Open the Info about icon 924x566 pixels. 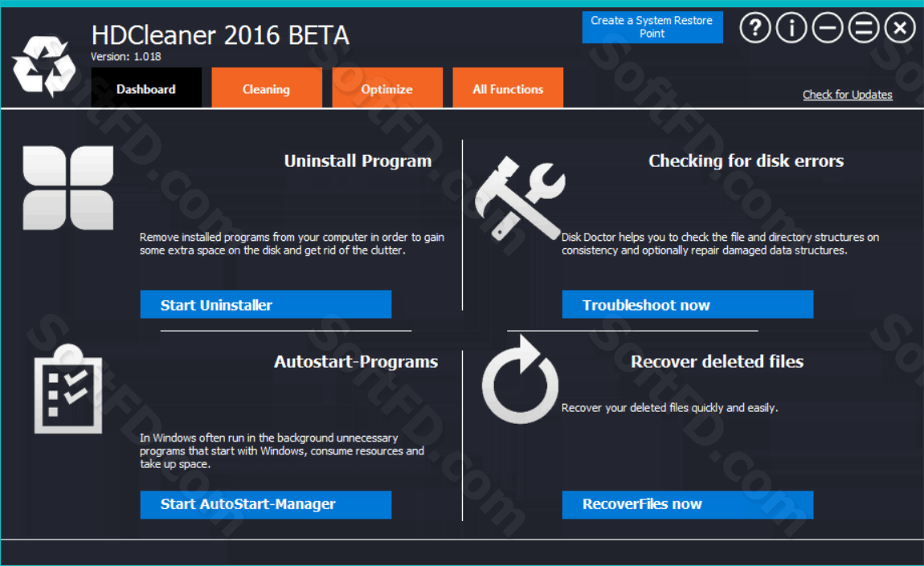coord(791,27)
